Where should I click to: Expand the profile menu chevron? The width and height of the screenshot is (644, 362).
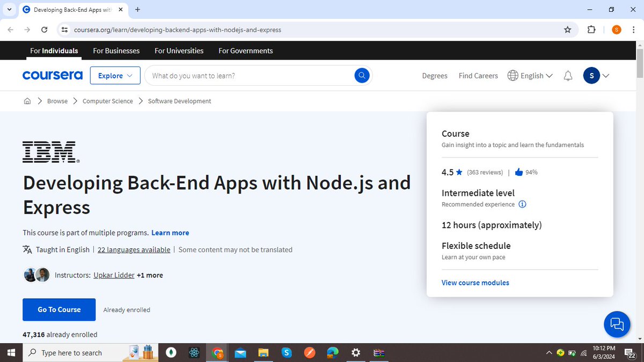coord(605,76)
